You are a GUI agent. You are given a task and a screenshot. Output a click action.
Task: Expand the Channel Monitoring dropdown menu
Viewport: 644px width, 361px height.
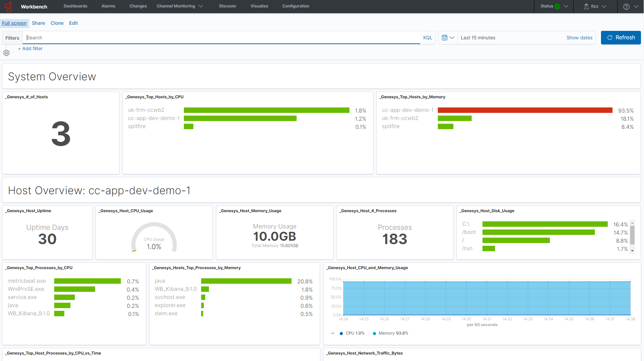point(180,6)
